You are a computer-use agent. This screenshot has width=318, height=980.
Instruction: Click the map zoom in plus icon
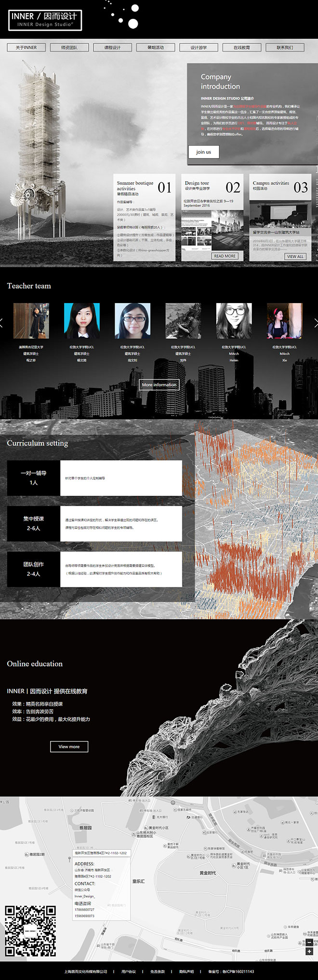click(309, 951)
